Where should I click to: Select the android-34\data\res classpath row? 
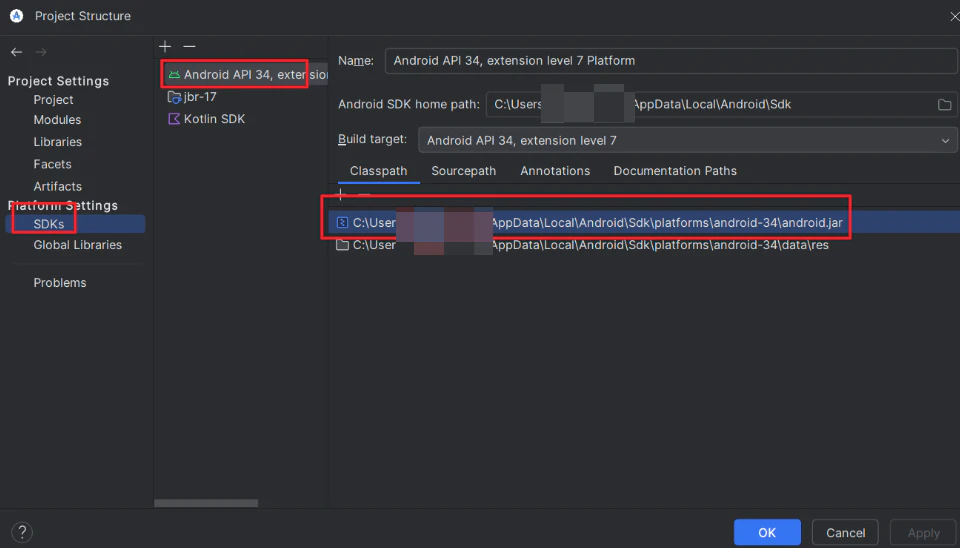pos(644,245)
